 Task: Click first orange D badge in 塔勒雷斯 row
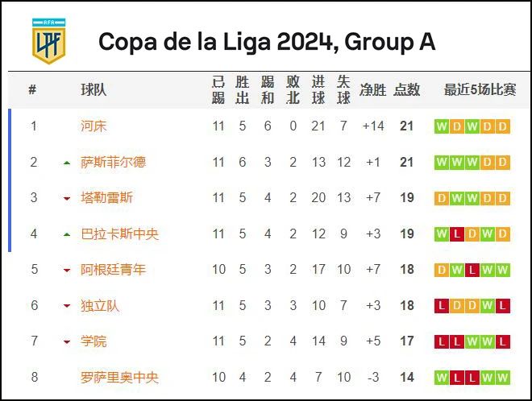pyautogui.click(x=442, y=198)
